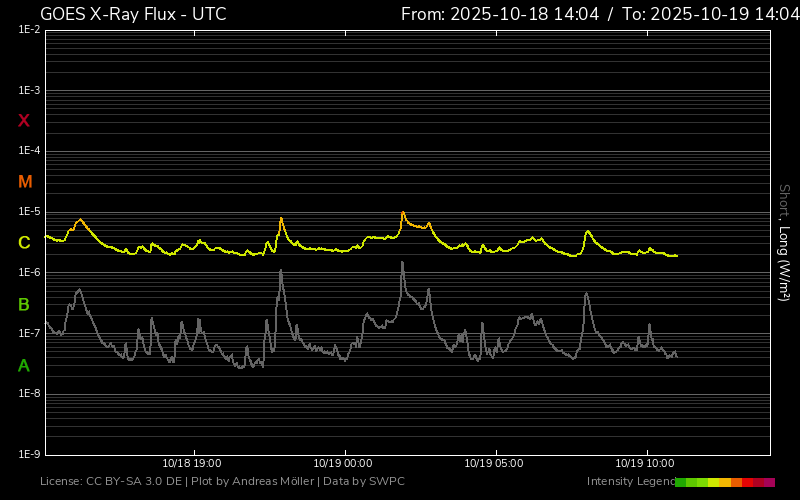Click the GOES X-Ray Flux - UTC title
Screen dimensions: 800x500
coord(133,14)
